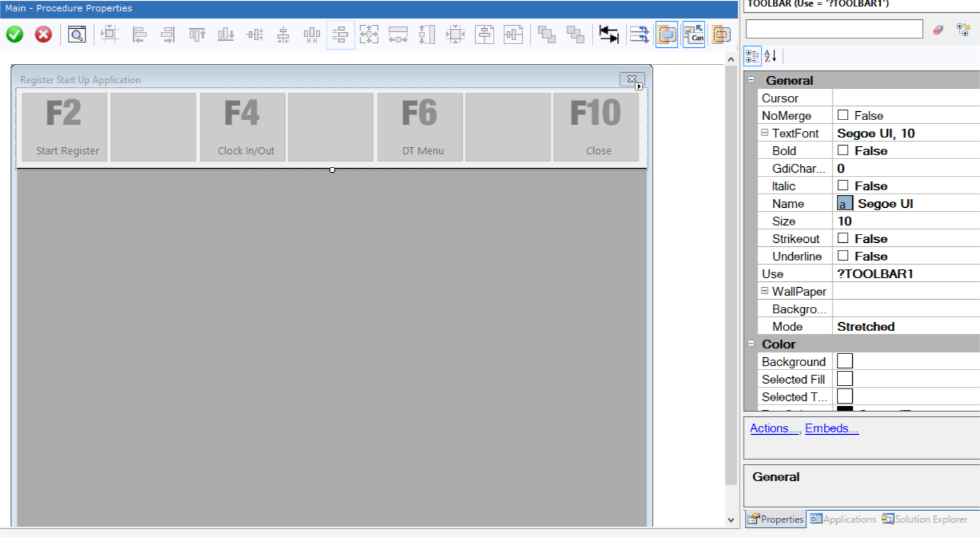This screenshot has height=537, width=980.
Task: Collapse the WallPaper property group
Action: coord(765,291)
